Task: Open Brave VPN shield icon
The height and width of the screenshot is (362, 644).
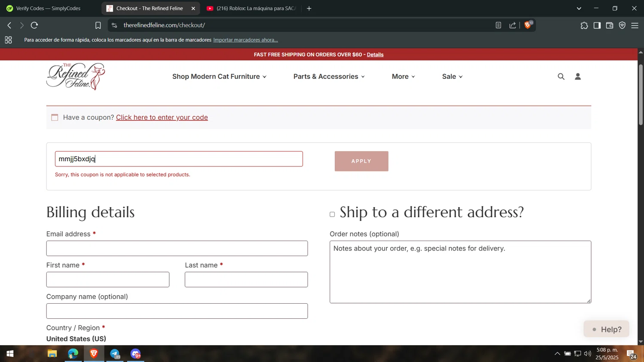Action: point(622,26)
